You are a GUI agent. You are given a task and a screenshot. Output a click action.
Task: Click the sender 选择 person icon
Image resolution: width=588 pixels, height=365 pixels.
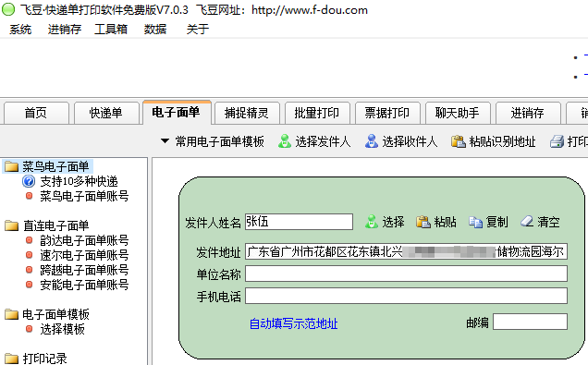(372, 222)
